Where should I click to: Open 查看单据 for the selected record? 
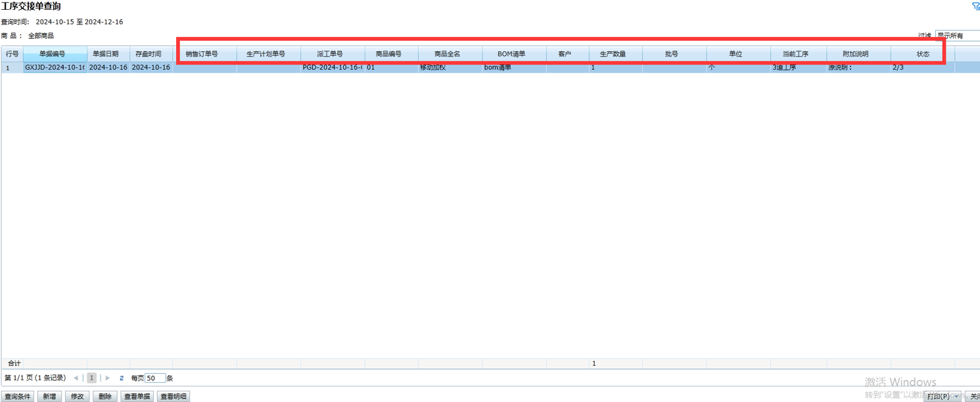[x=137, y=397]
